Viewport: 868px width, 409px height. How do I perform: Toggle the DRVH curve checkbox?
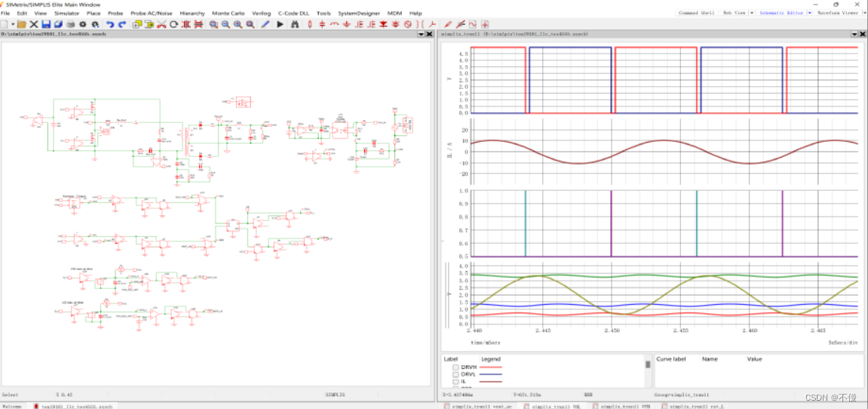[x=455, y=367]
